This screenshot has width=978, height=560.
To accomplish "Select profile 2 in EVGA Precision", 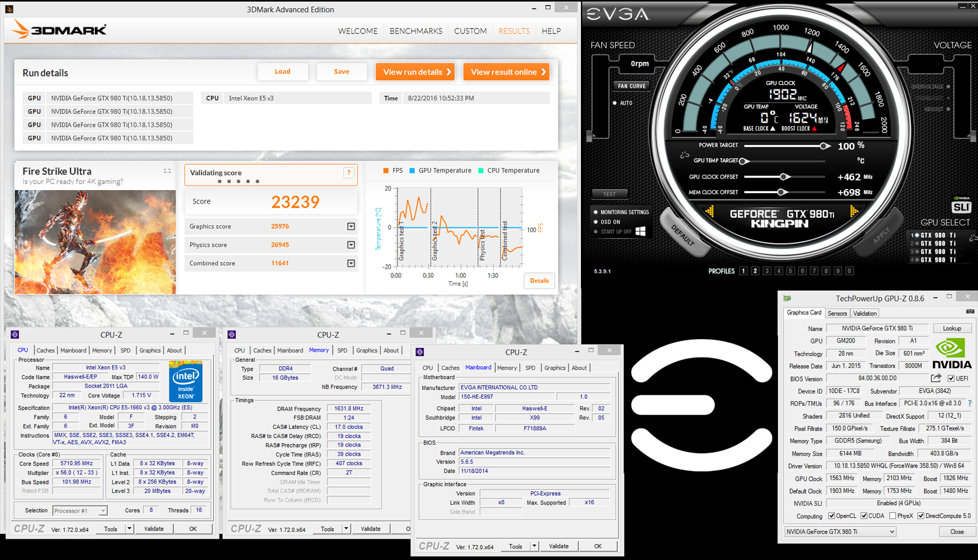I will tap(755, 271).
